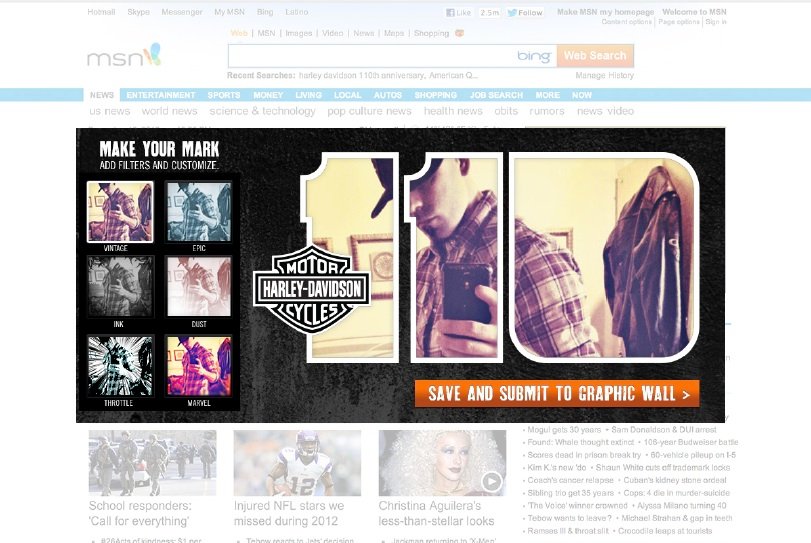Open the School responders story thumbnail
811x543 pixels.
pyautogui.click(x=153, y=463)
